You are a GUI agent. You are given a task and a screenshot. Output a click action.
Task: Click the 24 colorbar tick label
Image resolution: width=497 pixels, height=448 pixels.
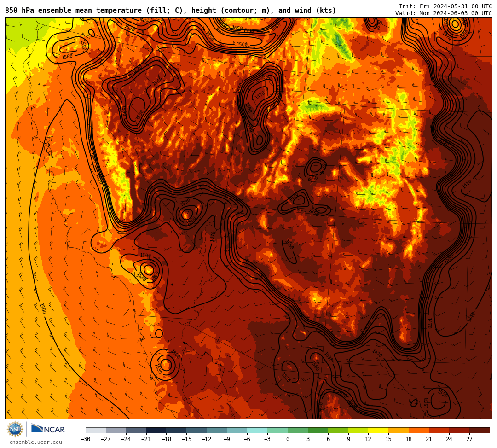coord(450,439)
